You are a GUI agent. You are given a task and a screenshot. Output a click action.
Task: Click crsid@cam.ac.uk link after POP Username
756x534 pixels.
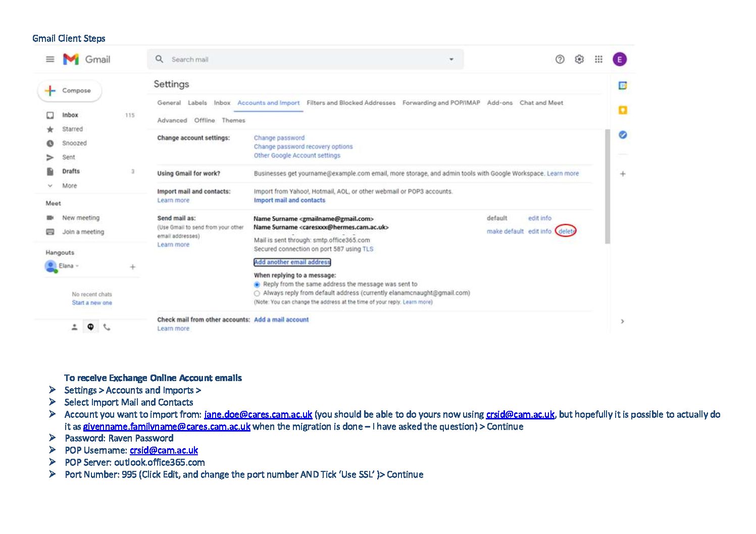coord(164,450)
